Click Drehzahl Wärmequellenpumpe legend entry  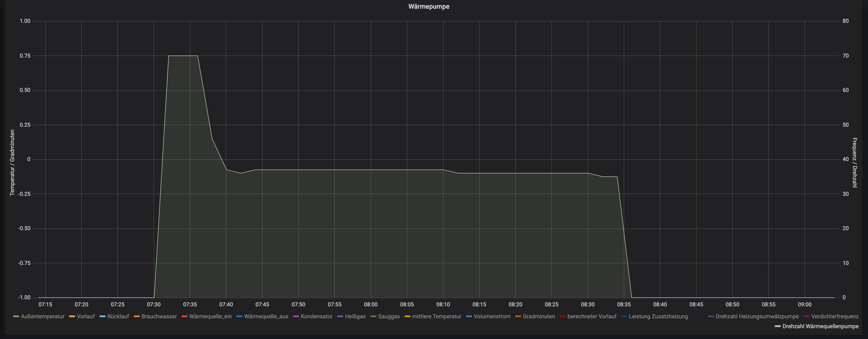click(820, 326)
